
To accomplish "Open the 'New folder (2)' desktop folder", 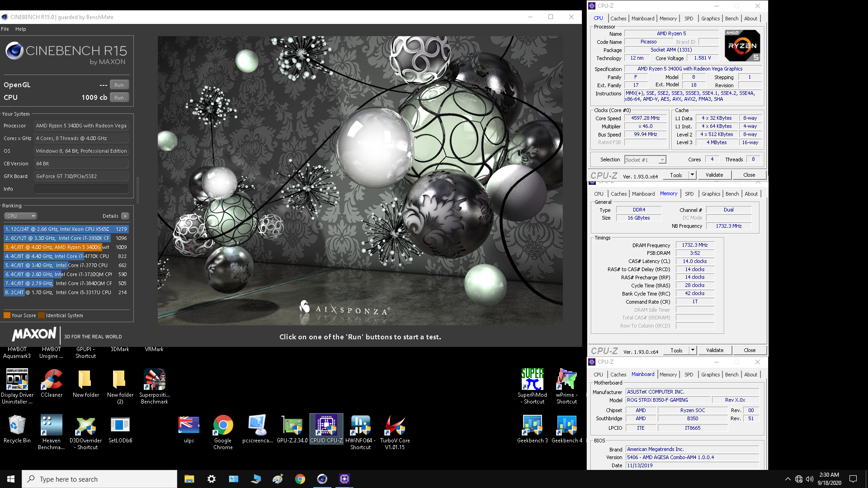I will click(x=120, y=386).
